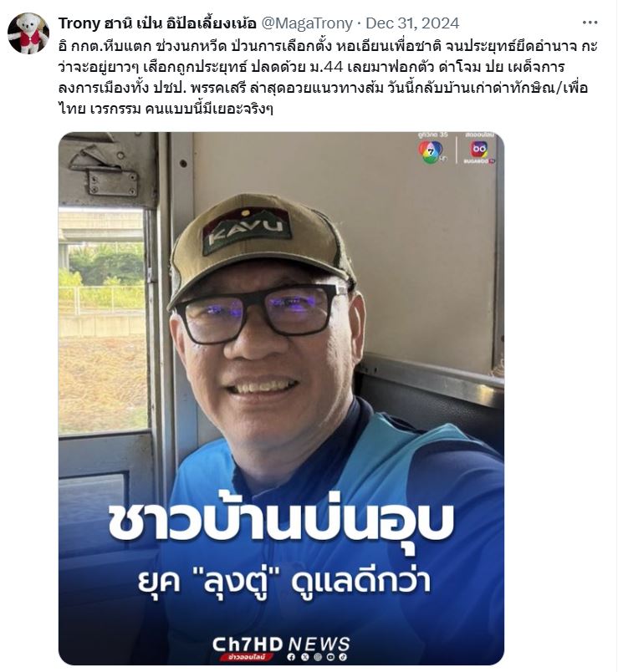
Task: Click the red ข่าวออนไลน์ badge
Action: 247,657
